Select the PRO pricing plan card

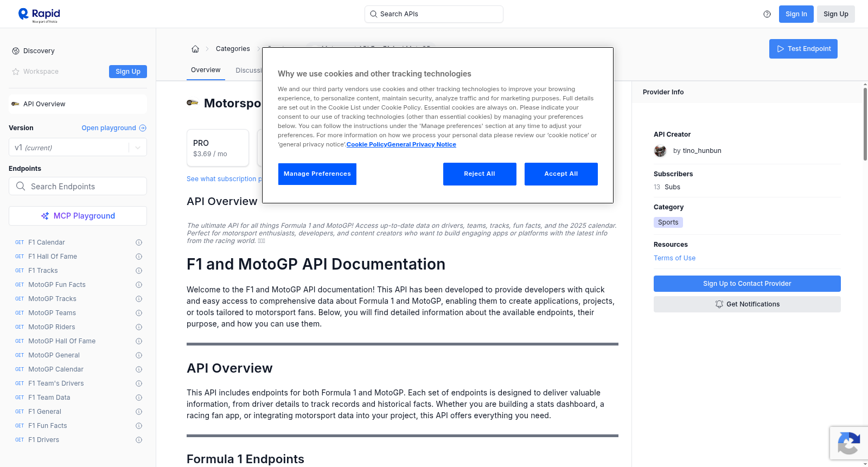tap(218, 148)
